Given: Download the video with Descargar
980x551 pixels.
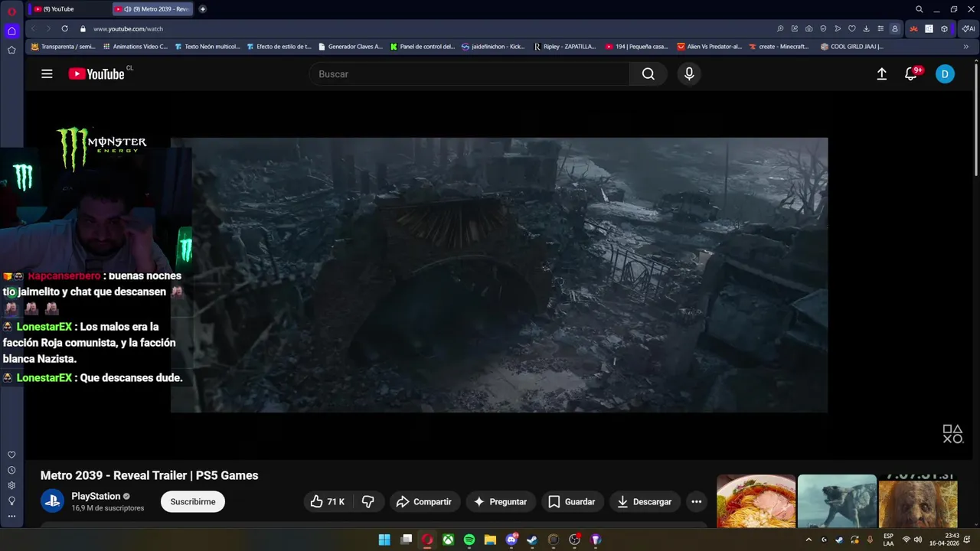Looking at the screenshot, I should (x=645, y=502).
